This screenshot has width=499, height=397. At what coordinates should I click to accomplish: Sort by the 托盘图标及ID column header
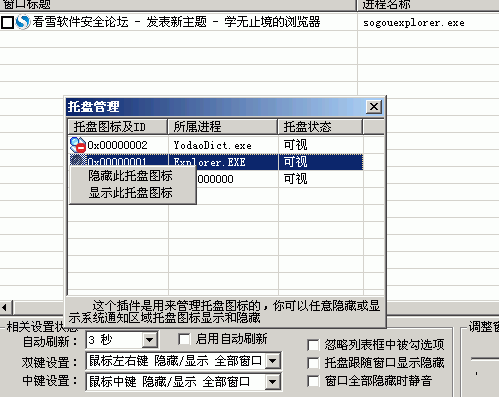pyautogui.click(x=118, y=127)
